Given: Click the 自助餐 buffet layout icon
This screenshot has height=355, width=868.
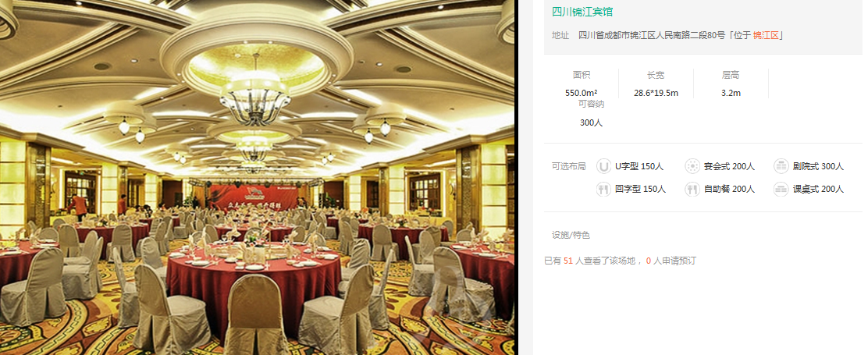Looking at the screenshot, I should pos(692,189).
